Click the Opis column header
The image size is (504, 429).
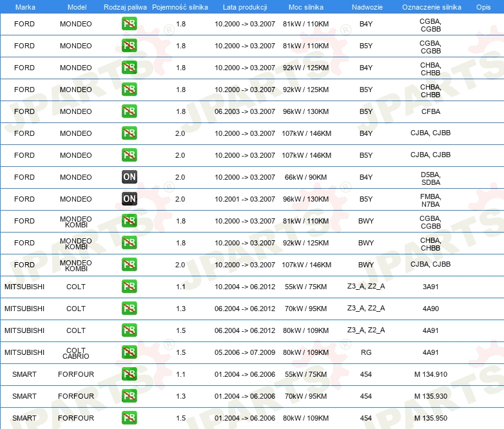[483, 7]
